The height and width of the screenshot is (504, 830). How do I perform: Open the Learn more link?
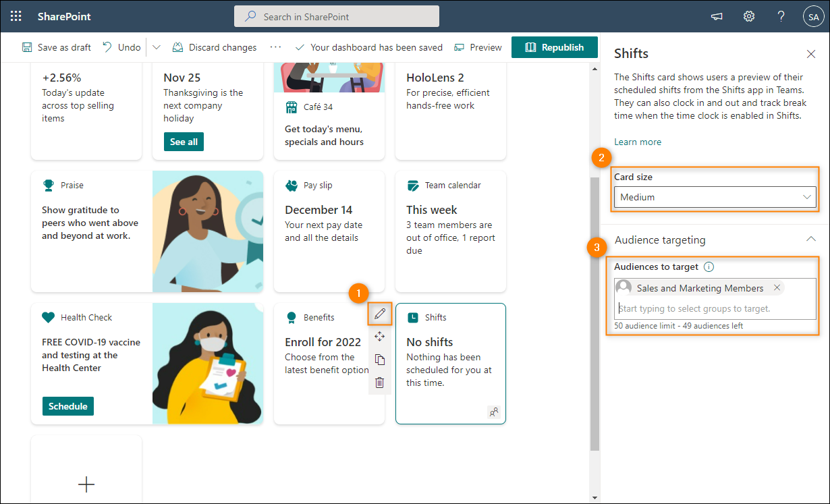pos(638,142)
